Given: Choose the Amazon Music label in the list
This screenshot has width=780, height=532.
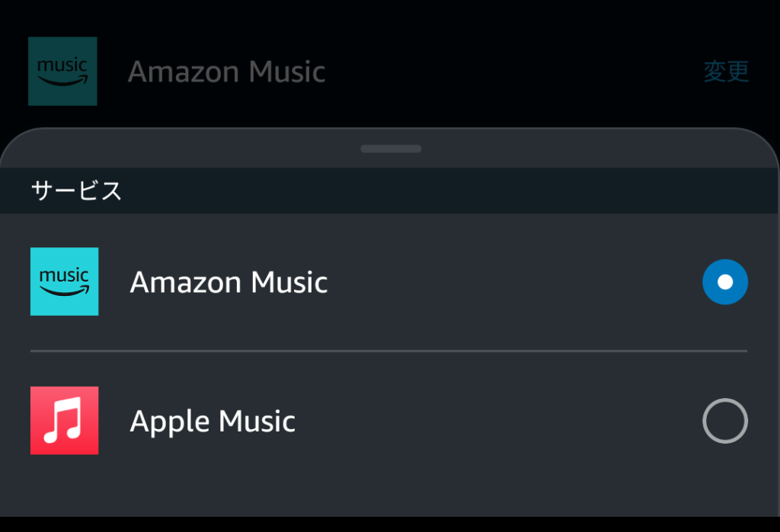Looking at the screenshot, I should [x=229, y=282].
